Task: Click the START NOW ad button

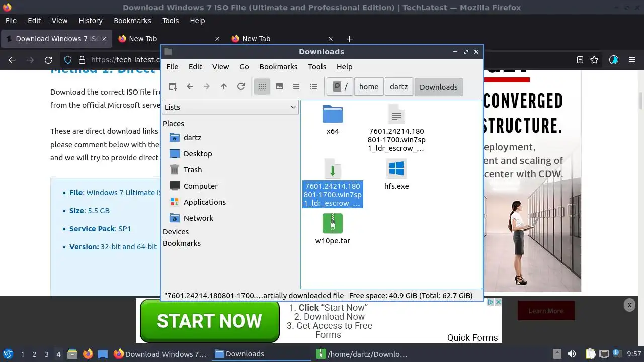Action: (x=209, y=321)
